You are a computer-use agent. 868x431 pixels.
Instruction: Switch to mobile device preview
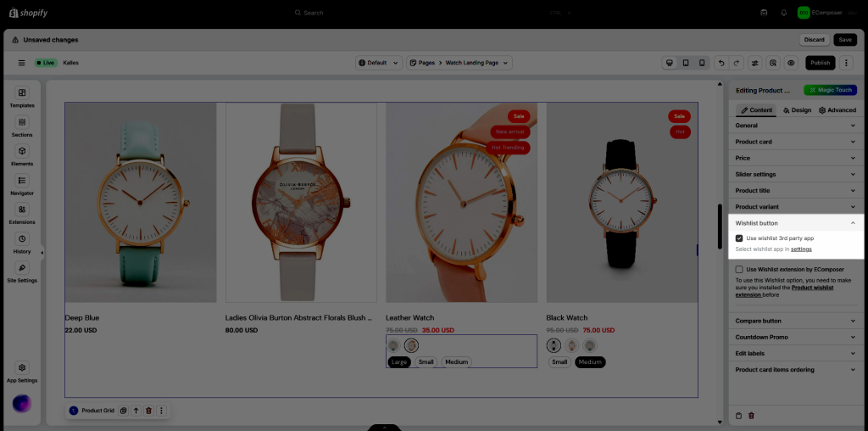[702, 63]
